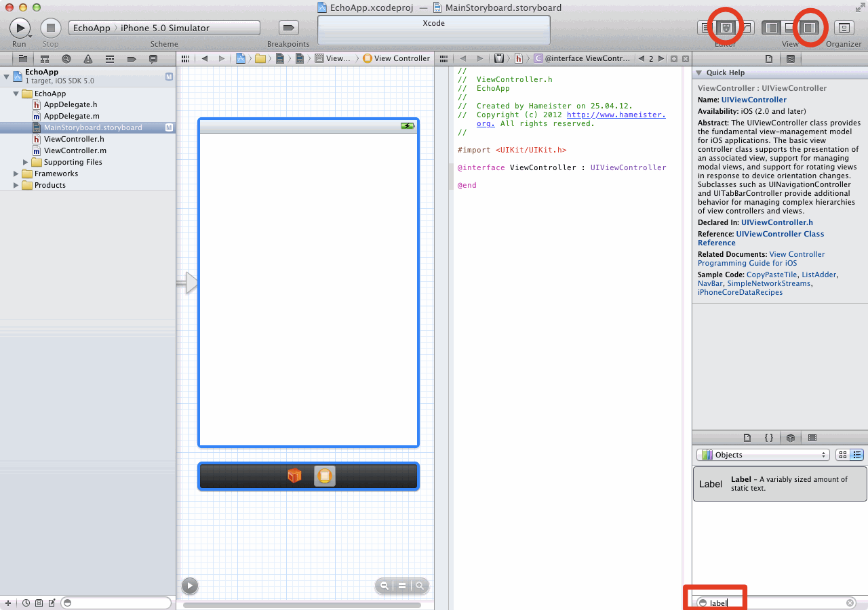Expand the Frameworks group
The height and width of the screenshot is (610, 868).
(x=17, y=174)
